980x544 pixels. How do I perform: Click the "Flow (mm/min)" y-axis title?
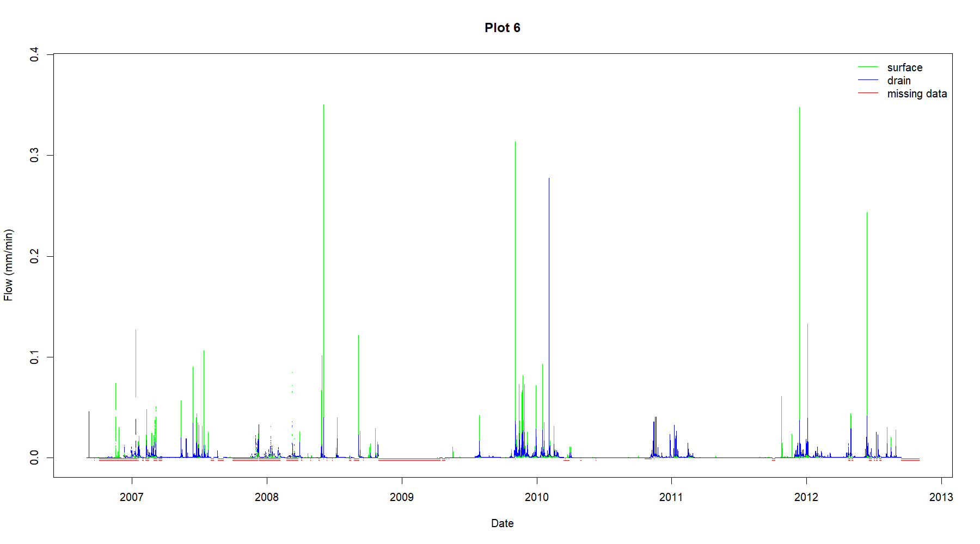(8, 265)
